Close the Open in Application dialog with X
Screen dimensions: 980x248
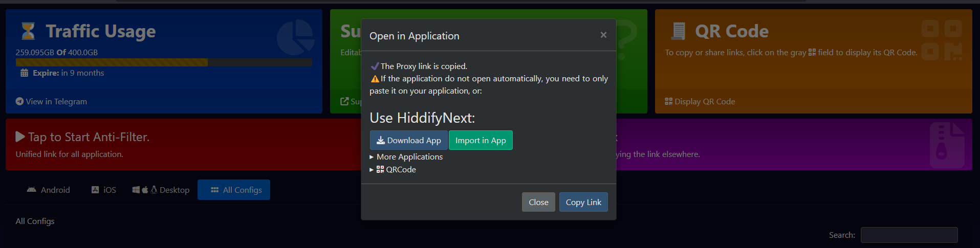pyautogui.click(x=603, y=35)
